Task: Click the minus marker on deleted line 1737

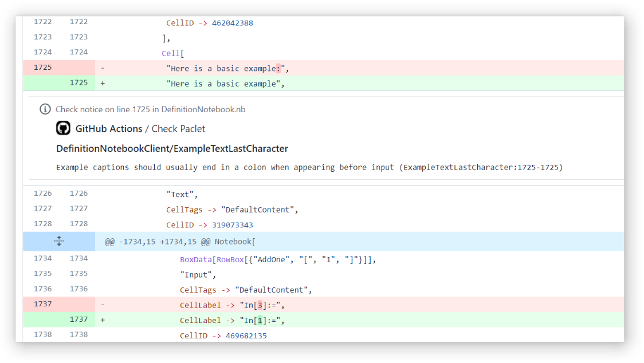Action: (x=103, y=305)
